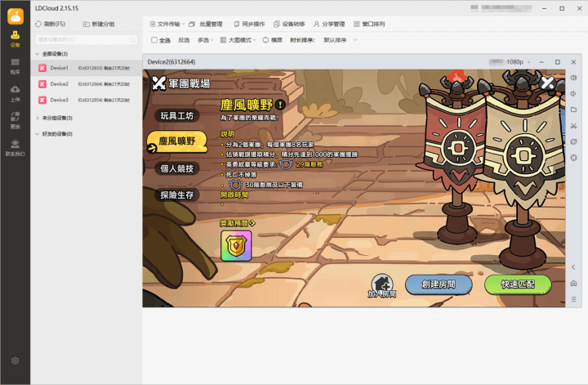Click folder icon in device side toolbar
The image size is (588, 385).
point(573,110)
